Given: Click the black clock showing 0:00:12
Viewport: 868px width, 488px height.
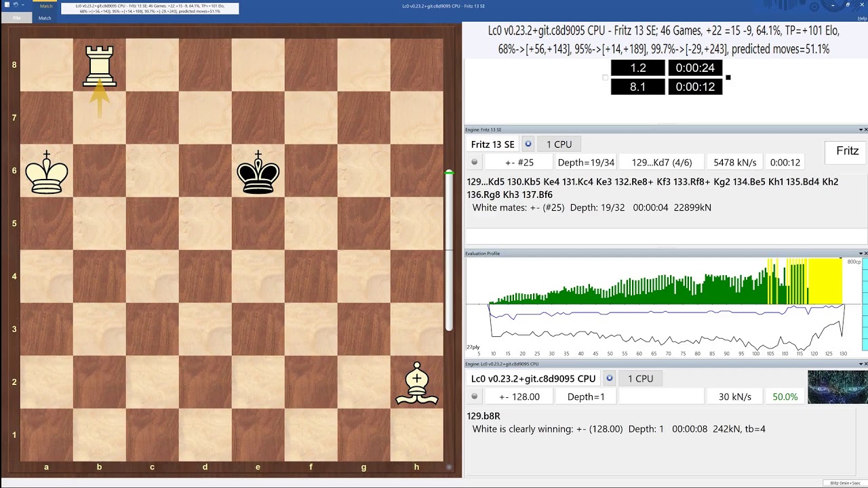Looking at the screenshot, I should coord(695,87).
